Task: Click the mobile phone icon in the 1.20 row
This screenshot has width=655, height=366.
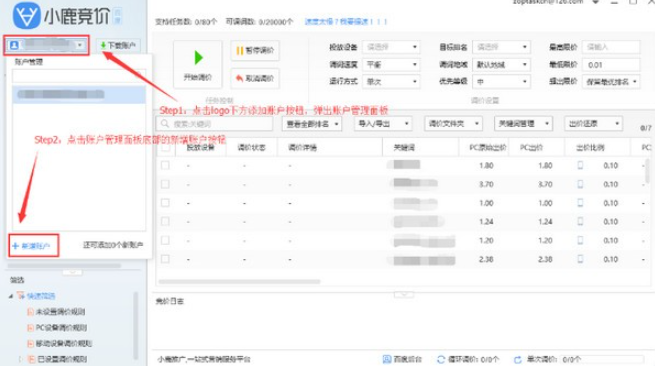Action: [580, 240]
